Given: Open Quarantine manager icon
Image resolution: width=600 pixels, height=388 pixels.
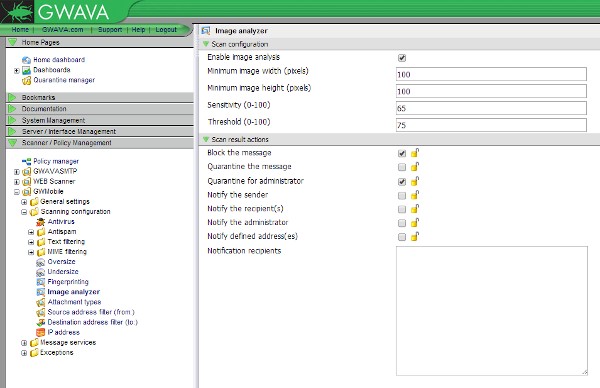Looking at the screenshot, I should coord(26,80).
